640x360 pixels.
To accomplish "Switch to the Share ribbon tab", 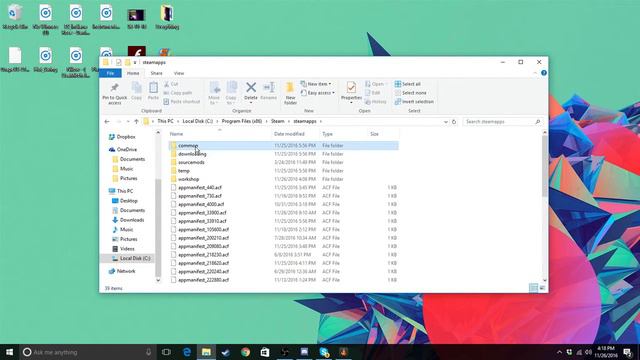I will pos(156,73).
